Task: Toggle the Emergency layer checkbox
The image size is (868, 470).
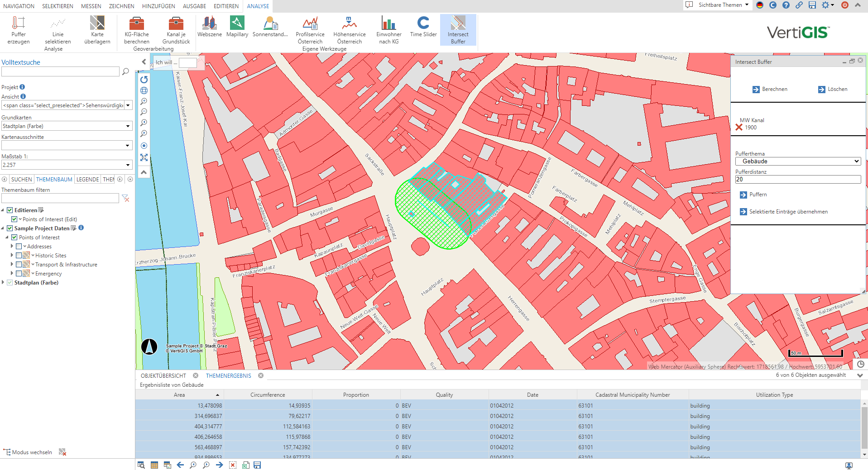Action: click(19, 274)
